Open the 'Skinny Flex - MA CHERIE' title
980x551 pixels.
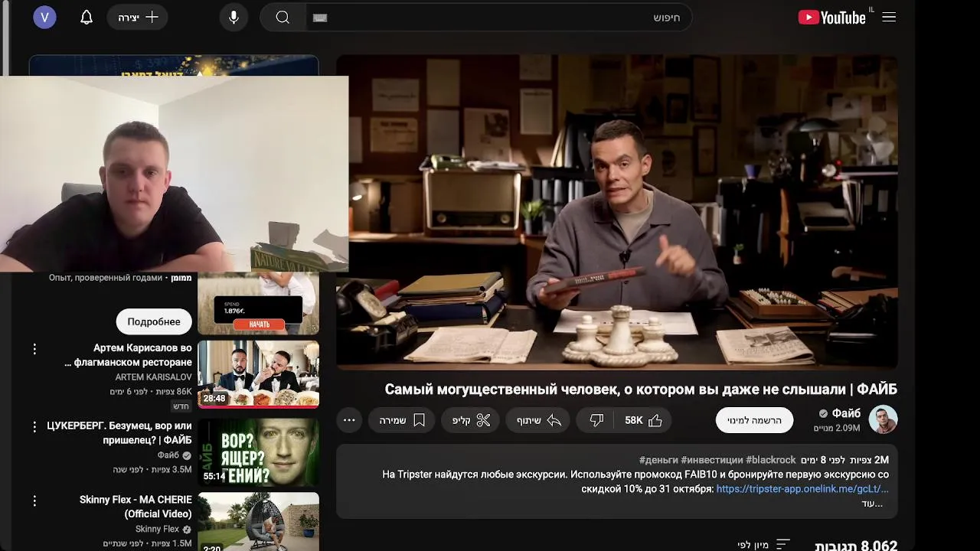click(136, 507)
